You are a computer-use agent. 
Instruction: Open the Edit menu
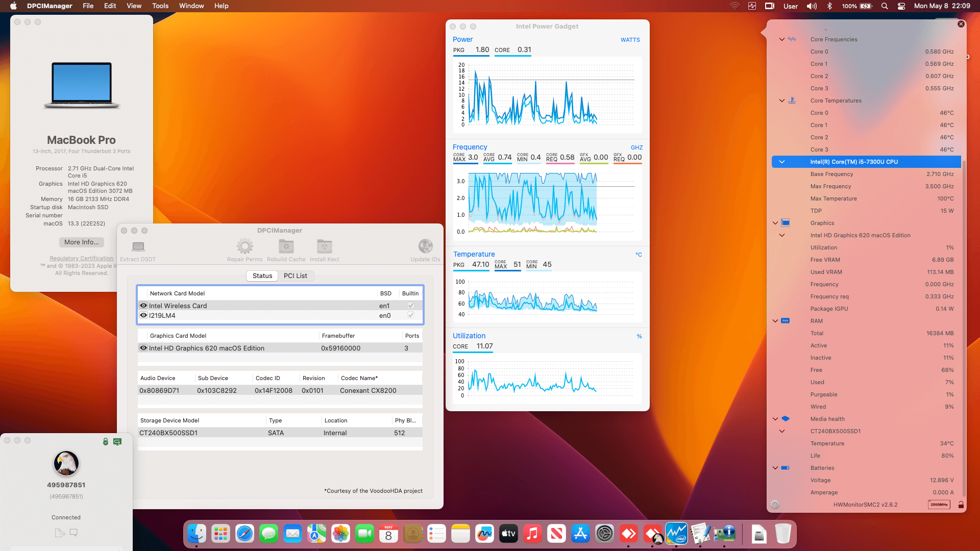tap(110, 6)
